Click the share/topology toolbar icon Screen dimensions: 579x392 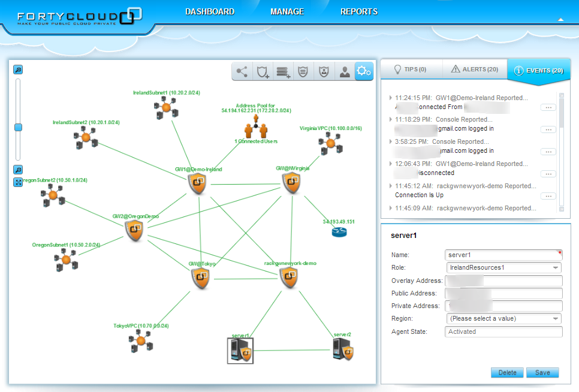click(242, 71)
